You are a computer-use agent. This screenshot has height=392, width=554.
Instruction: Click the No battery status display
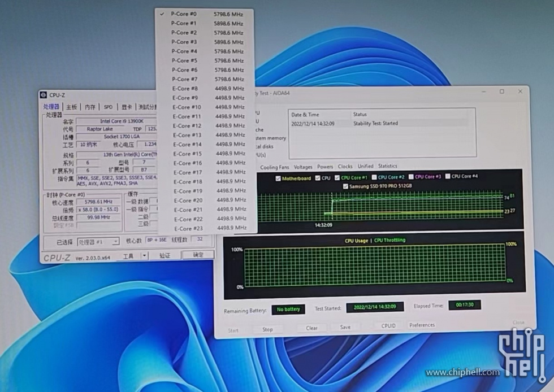pyautogui.click(x=288, y=310)
